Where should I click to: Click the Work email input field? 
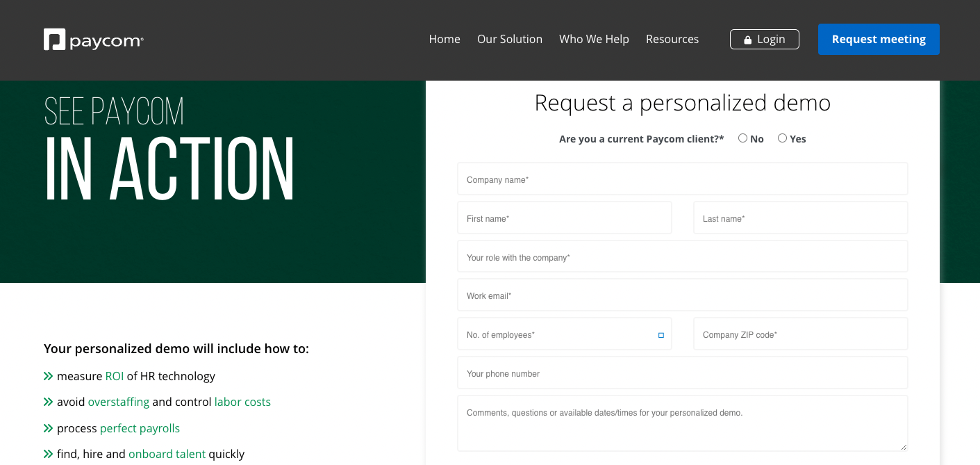[682, 295]
